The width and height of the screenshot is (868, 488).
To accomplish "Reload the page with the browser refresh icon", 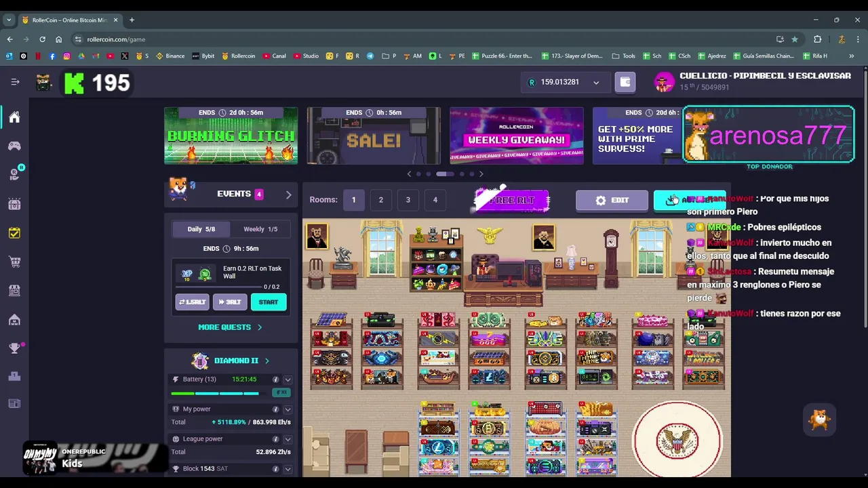I will click(42, 39).
